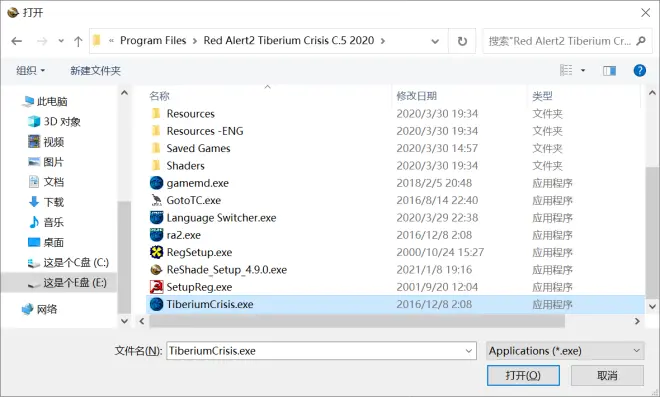
Task: Go up one folder level
Action: 78,41
